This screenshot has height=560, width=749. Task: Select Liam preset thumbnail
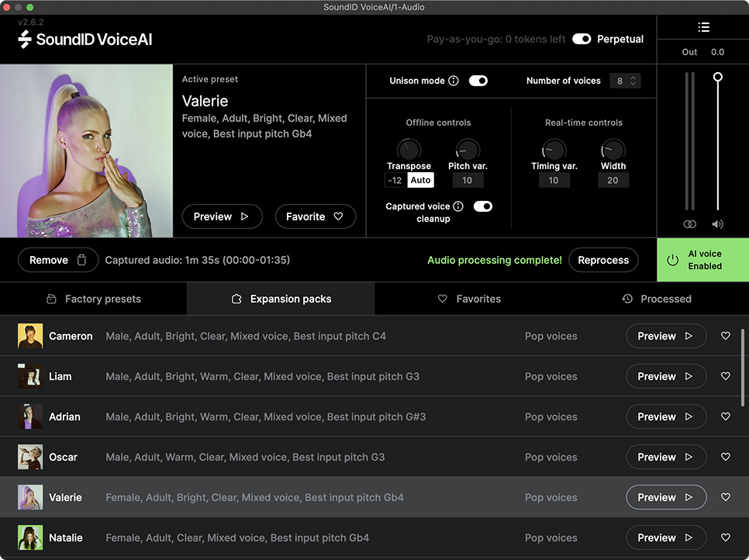click(30, 376)
